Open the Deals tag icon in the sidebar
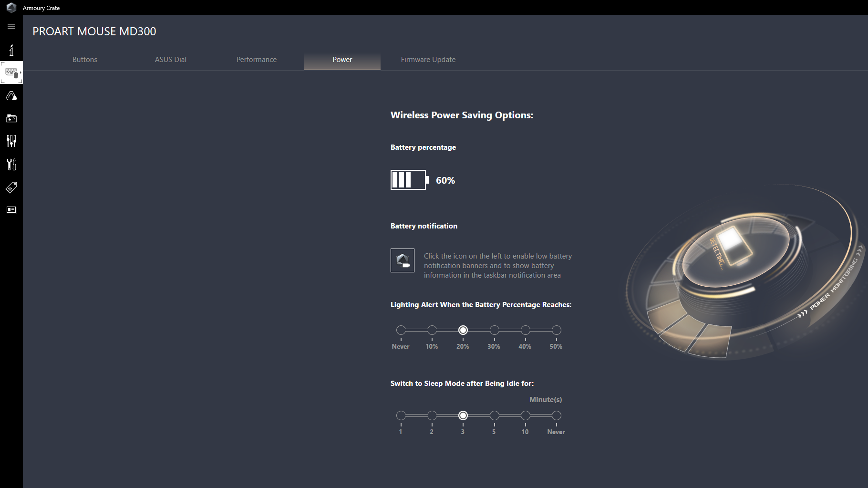868x488 pixels. 11,187
